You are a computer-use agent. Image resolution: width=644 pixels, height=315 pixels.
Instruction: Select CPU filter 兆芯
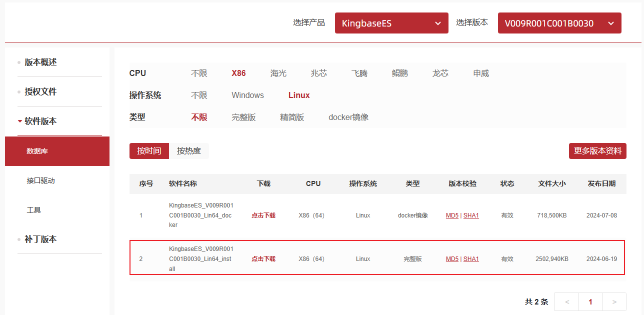pos(319,73)
